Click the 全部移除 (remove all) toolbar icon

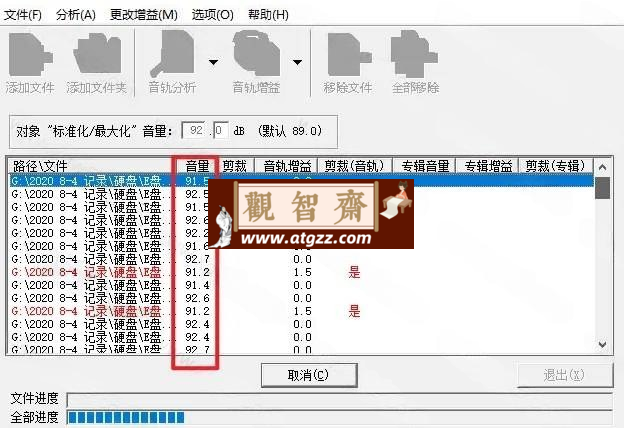(415, 63)
